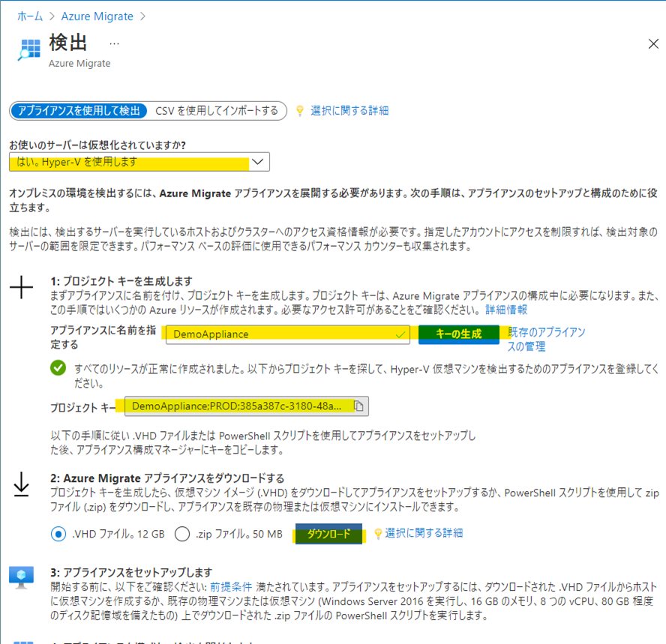Click the lightbulb icon near the toggle tabs
Viewport: 666px width, 644px height.
coord(300,110)
